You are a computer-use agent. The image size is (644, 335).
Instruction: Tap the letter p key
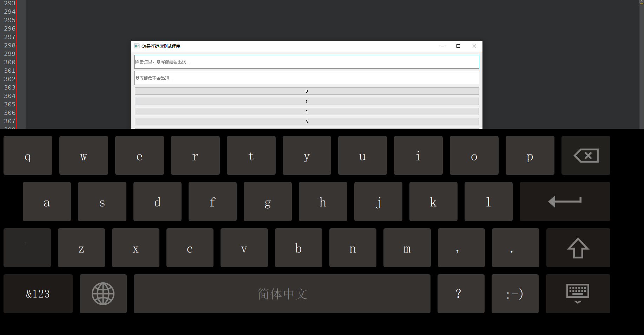tap(530, 156)
